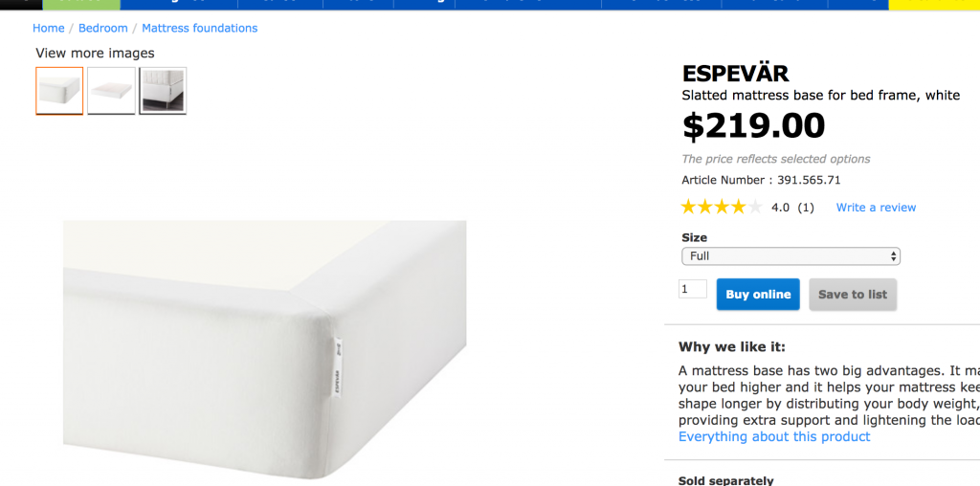Navigate to Mattress foundations breadcrumb

coord(199,29)
